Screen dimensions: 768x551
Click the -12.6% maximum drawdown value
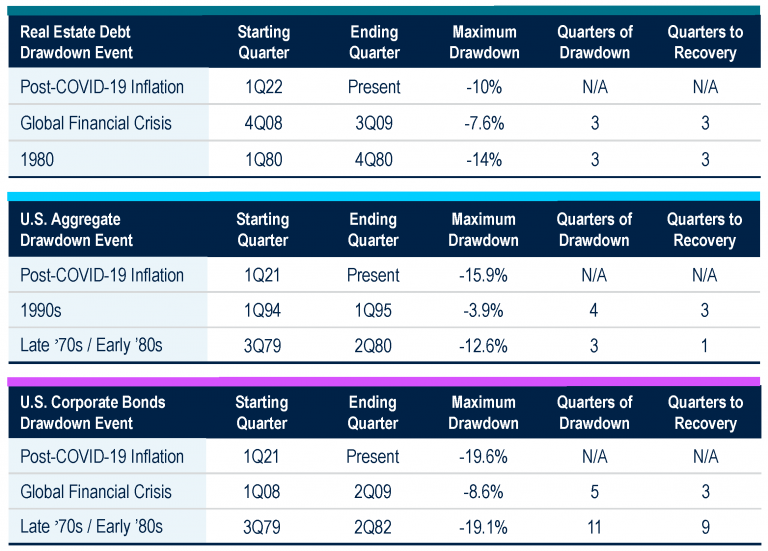click(484, 346)
